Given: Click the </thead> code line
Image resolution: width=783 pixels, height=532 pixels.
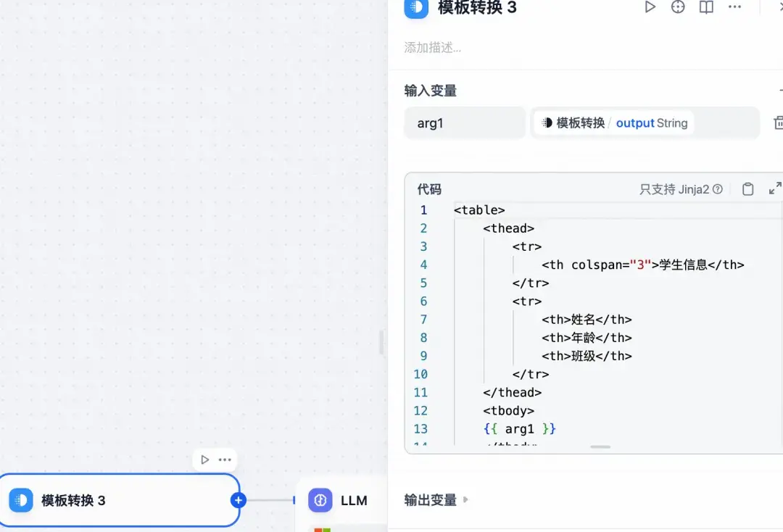Looking at the screenshot, I should coord(512,392).
